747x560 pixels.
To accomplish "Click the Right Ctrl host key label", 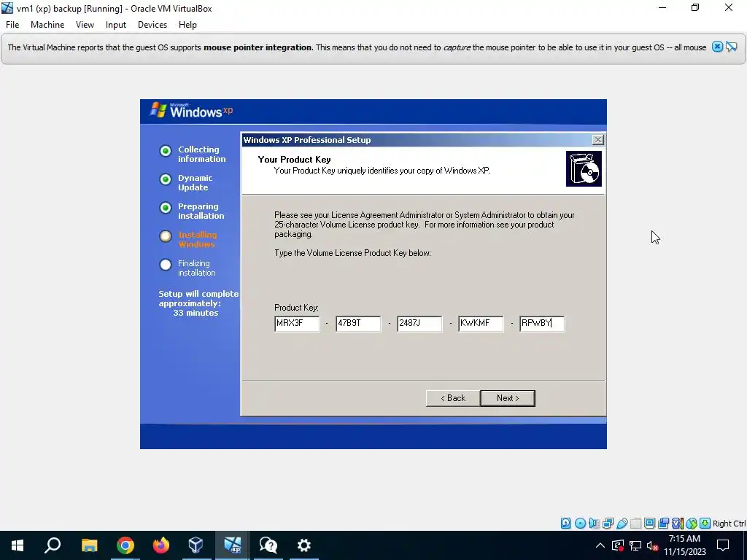I will click(729, 524).
